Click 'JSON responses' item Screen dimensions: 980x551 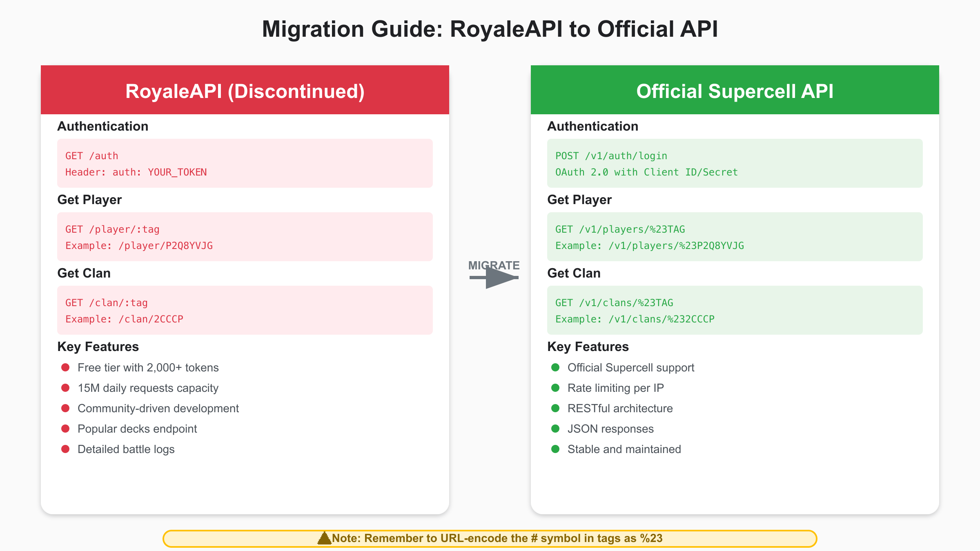point(610,429)
